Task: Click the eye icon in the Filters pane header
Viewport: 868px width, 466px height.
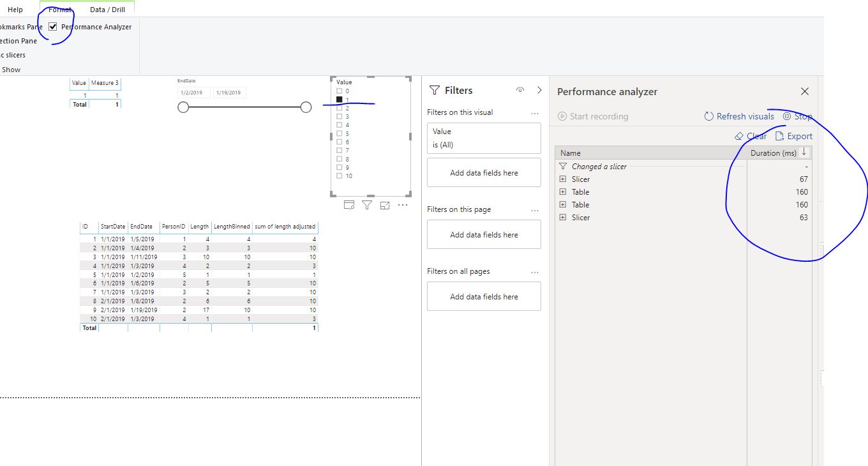Action: 520,91
